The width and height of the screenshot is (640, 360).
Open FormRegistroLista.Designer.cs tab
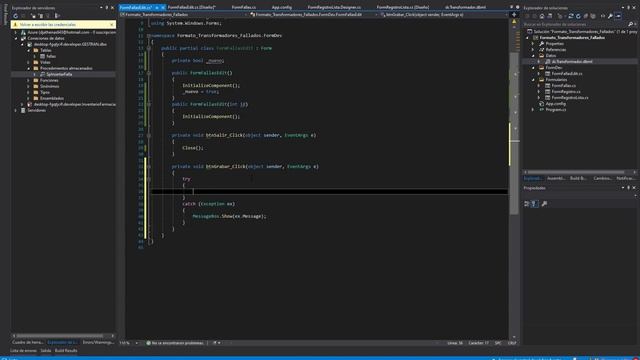334,7
